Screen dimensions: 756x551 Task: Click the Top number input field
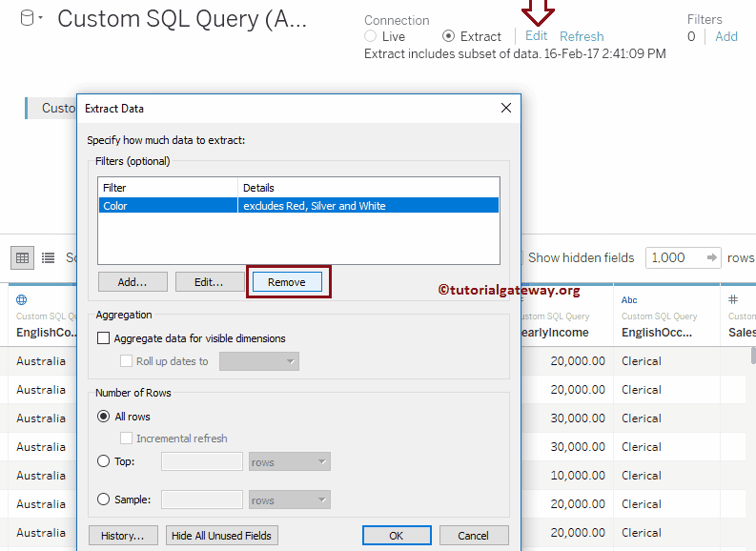[x=202, y=461]
